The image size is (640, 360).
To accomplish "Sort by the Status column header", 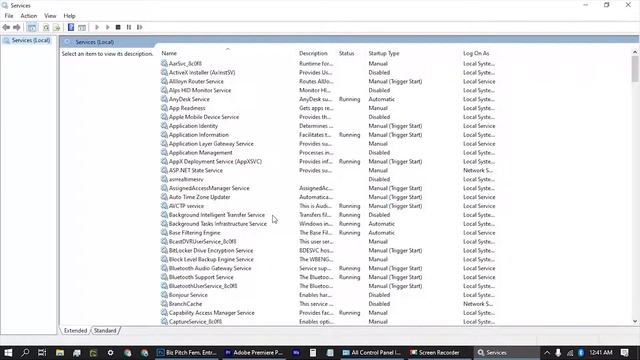I will point(347,53).
